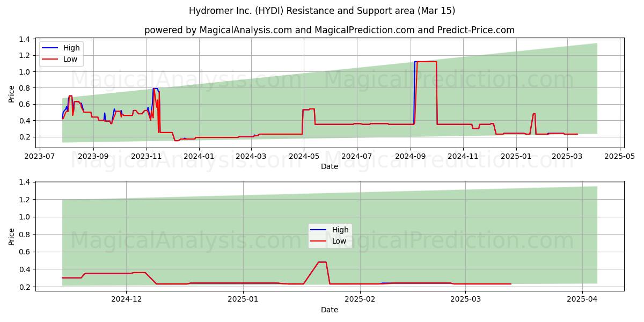Click the 2024-01 date tick label
The height and width of the screenshot is (322, 644).
[x=199, y=156]
